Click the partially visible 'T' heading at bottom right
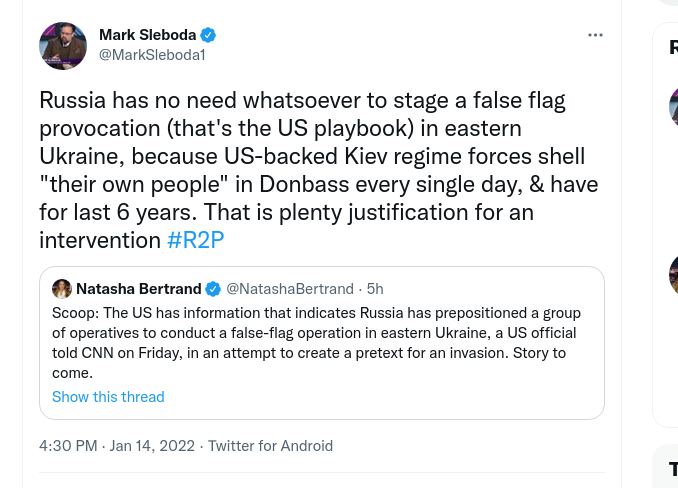Viewport: 678px width, 488px height. coord(673,469)
